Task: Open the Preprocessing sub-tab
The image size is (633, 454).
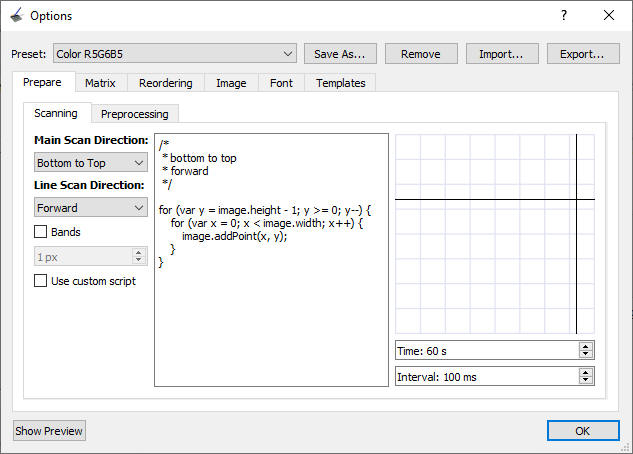Action: click(134, 114)
